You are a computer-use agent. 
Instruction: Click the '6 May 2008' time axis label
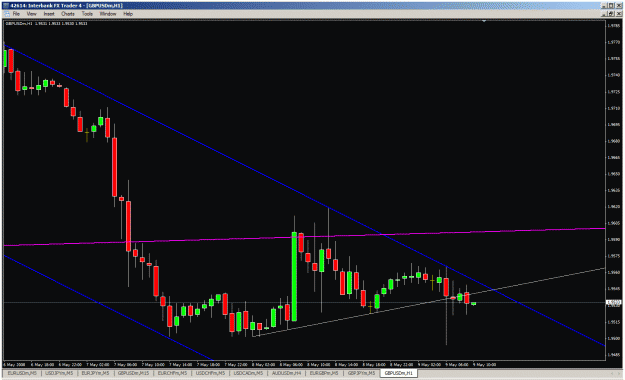point(14,364)
